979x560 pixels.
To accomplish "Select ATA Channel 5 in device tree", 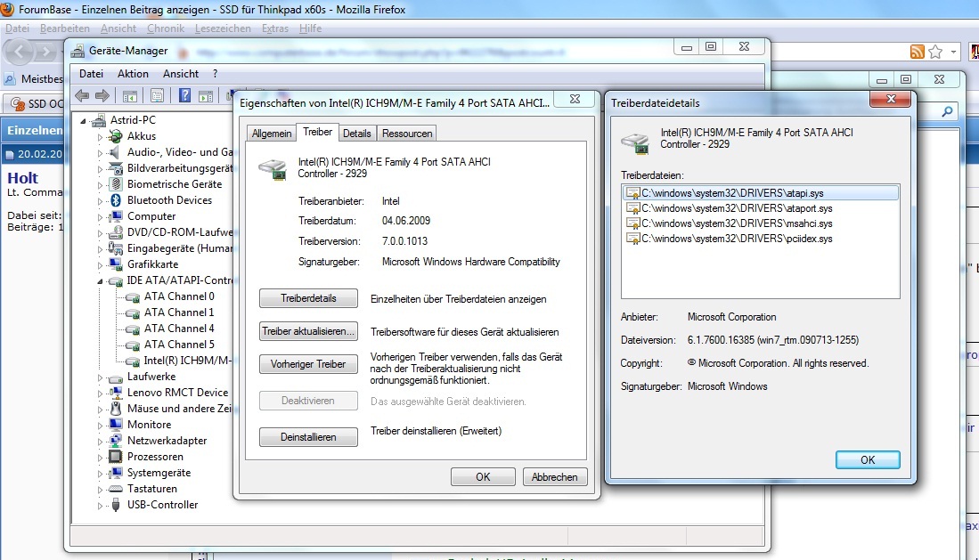I will [179, 345].
